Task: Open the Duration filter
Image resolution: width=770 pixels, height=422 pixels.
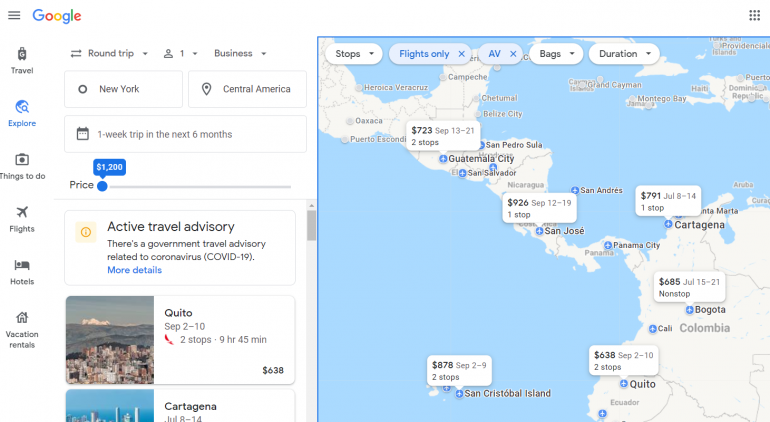Action: (624, 54)
